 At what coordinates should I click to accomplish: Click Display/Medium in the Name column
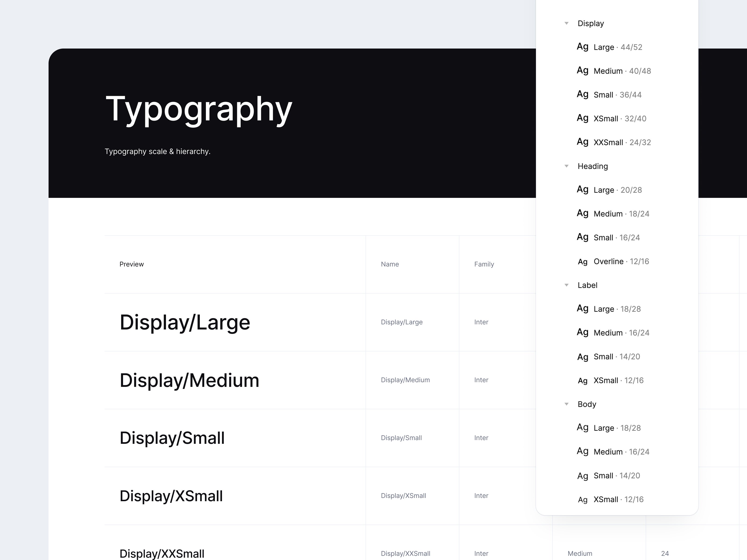(405, 380)
